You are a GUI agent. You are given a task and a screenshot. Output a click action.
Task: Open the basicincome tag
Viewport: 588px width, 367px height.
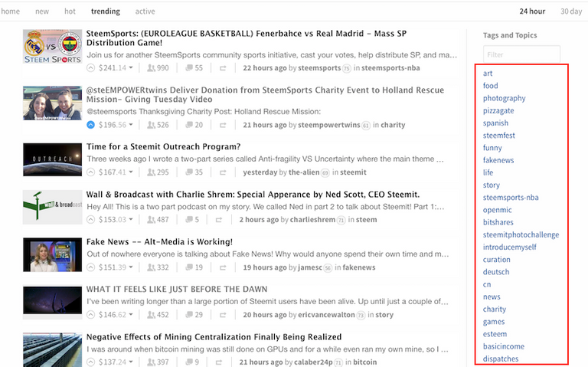pos(504,346)
